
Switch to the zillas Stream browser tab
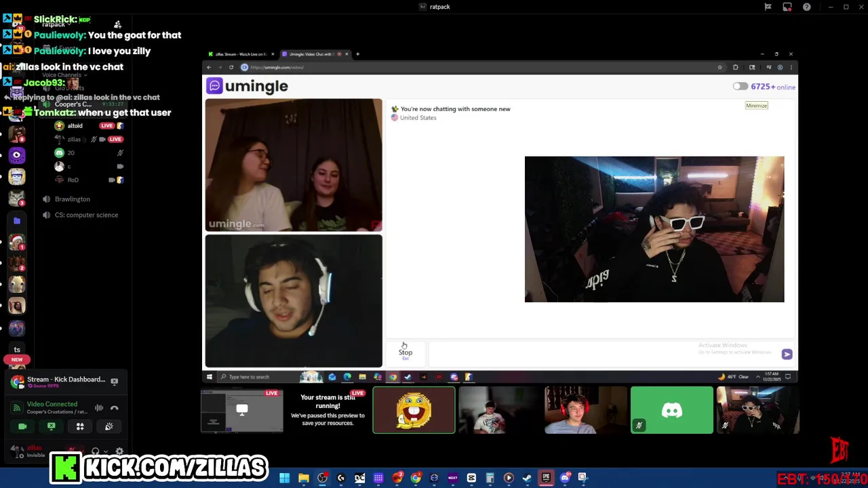tap(241, 54)
